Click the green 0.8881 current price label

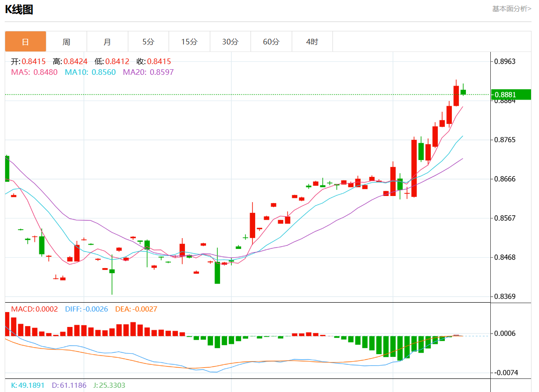click(511, 95)
